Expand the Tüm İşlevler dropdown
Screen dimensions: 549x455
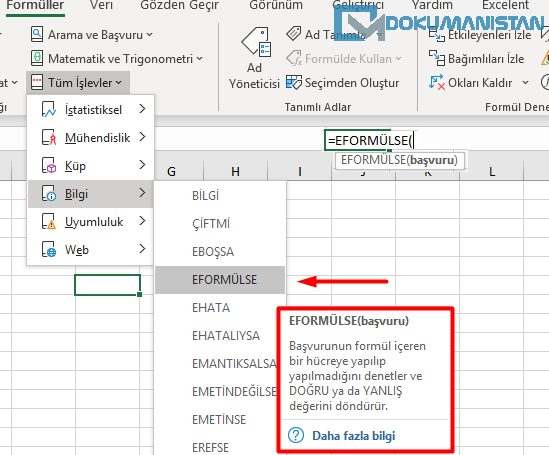[78, 83]
